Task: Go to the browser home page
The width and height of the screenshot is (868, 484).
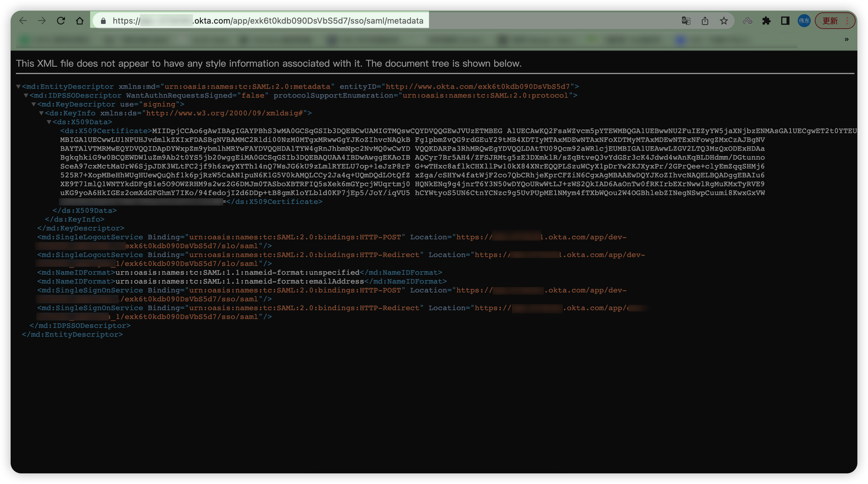Action: [x=79, y=21]
